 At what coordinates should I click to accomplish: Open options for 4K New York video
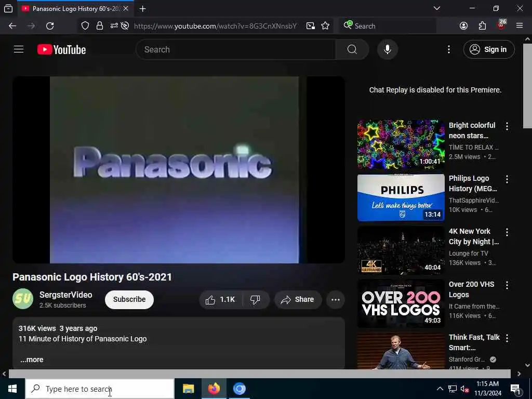click(x=507, y=232)
